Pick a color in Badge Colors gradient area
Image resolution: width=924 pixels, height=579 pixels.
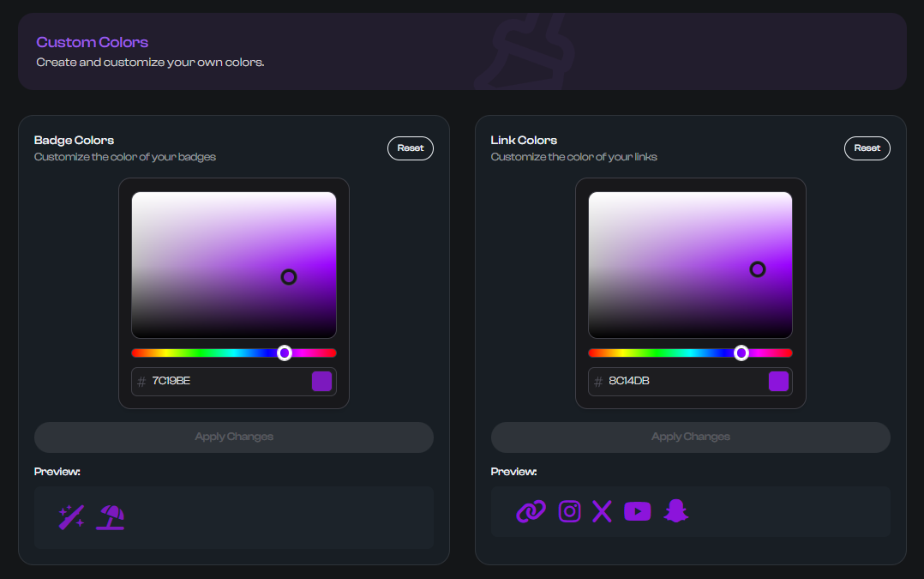point(234,265)
